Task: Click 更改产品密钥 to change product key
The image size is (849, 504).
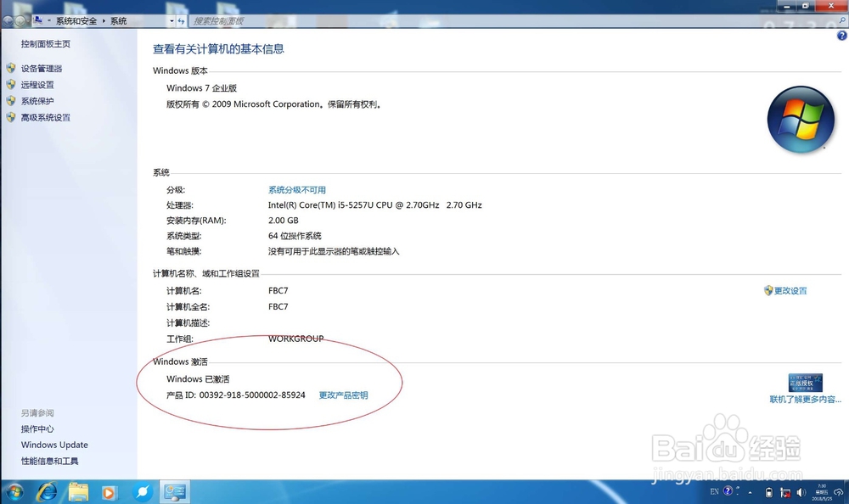Action: pos(343,395)
